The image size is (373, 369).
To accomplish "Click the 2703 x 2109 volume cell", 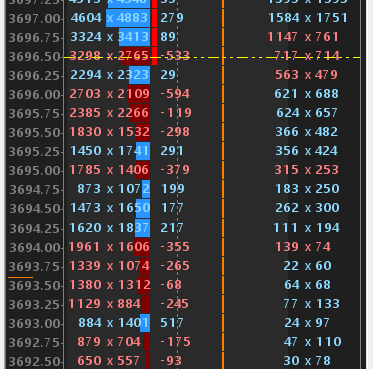I will click(x=109, y=94).
